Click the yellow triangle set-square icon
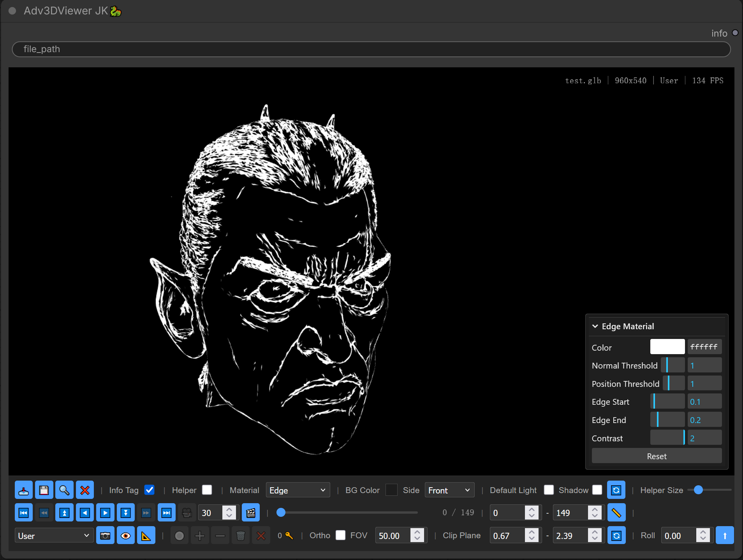The height and width of the screenshot is (560, 743). (146, 536)
